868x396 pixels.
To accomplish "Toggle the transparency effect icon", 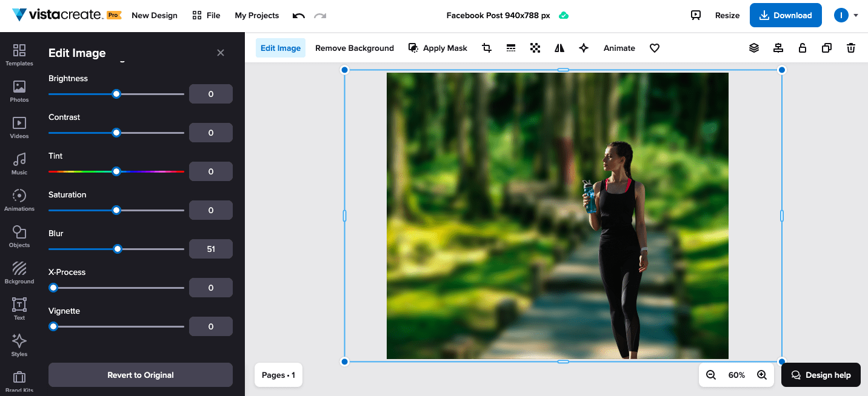I will (535, 48).
